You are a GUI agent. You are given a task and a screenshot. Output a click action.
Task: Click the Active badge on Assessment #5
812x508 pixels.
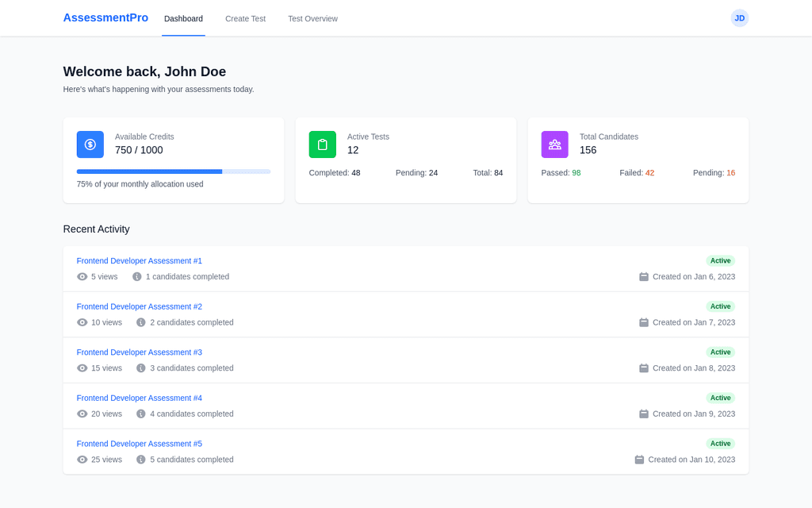720,444
